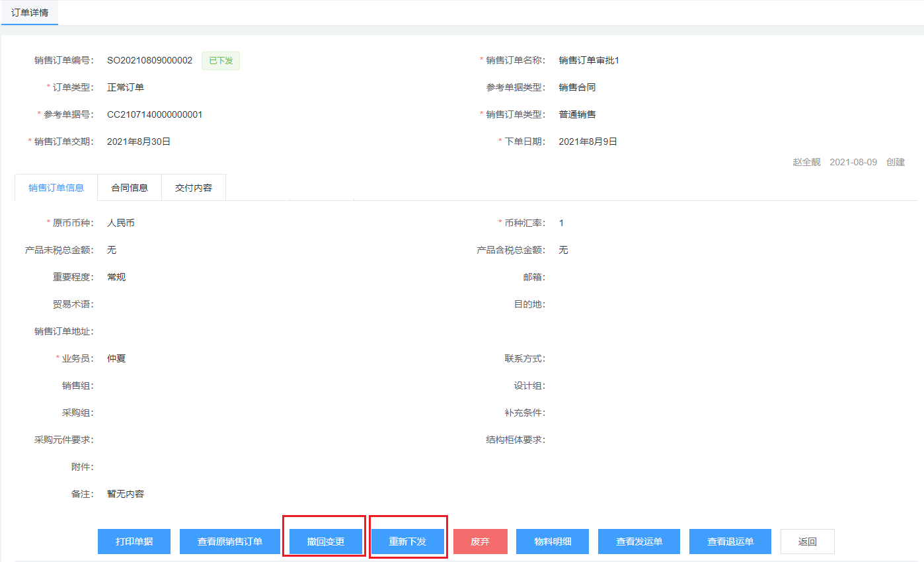The height and width of the screenshot is (562, 924).
Task: Click reference number CC2107140000000001
Action: tap(155, 114)
